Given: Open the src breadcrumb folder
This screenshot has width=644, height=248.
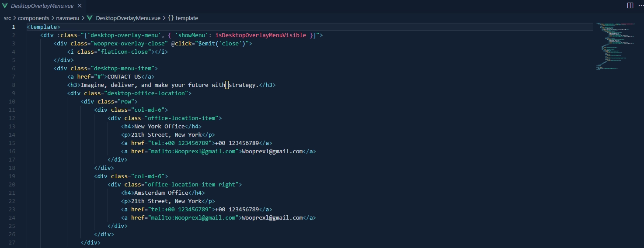Looking at the screenshot, I should pos(7,18).
